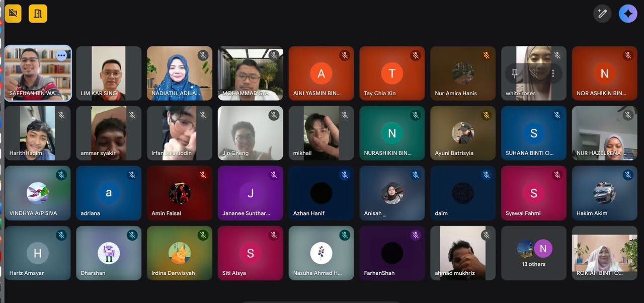Click the Anisah_ participant name label

[373, 213]
